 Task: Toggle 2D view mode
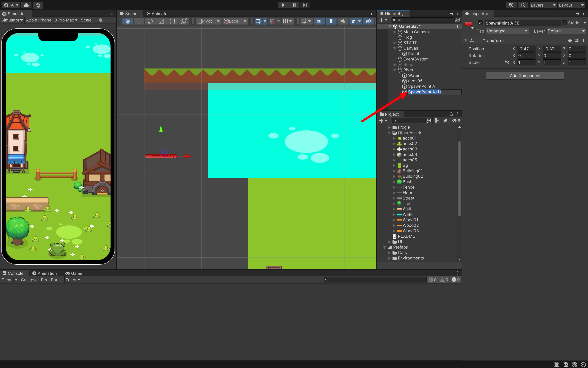(319, 21)
